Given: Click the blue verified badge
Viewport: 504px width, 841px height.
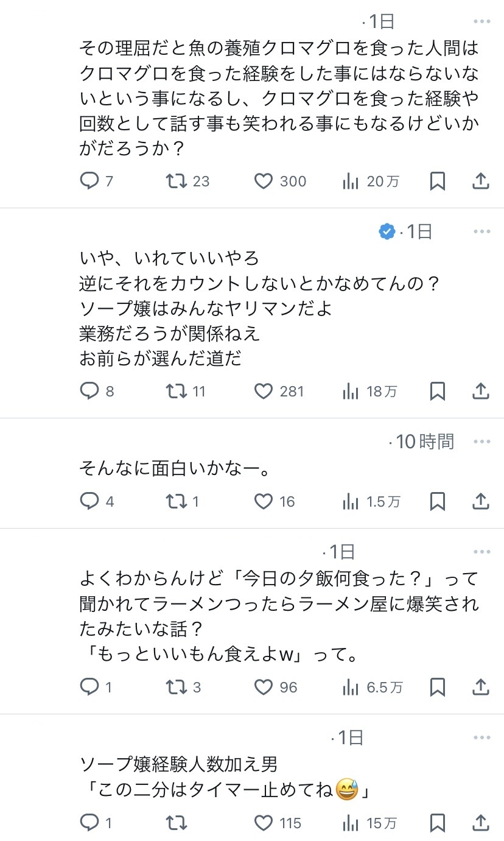Looking at the screenshot, I should click(x=387, y=231).
